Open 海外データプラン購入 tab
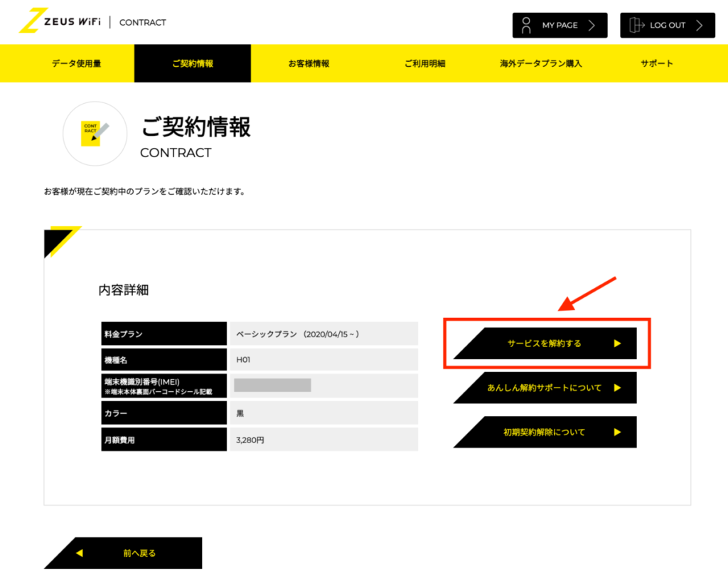 [x=540, y=63]
